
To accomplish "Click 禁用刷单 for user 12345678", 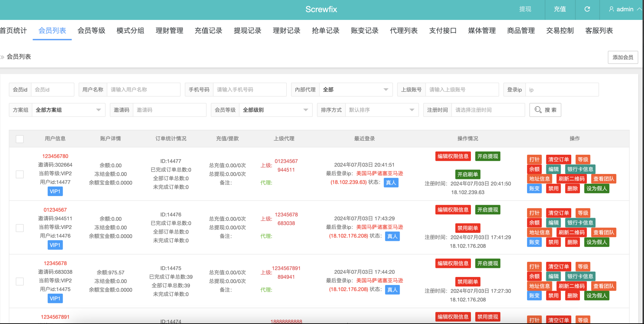I will [468, 282].
